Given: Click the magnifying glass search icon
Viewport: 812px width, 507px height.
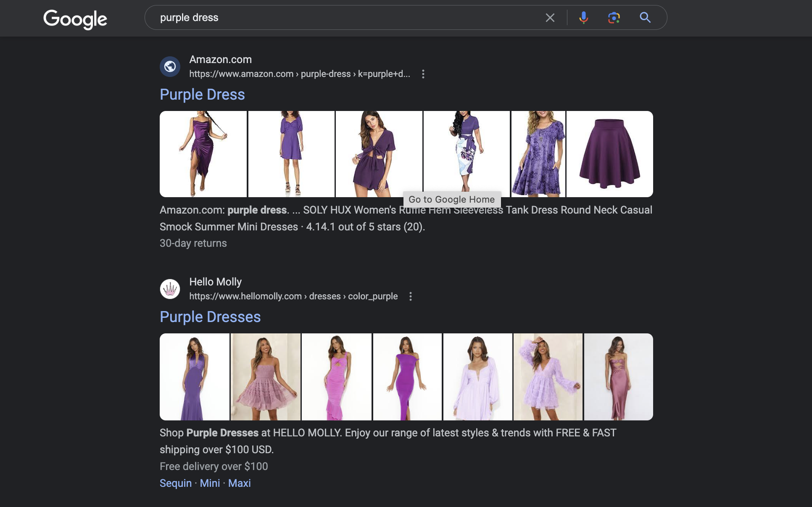Looking at the screenshot, I should pyautogui.click(x=645, y=18).
